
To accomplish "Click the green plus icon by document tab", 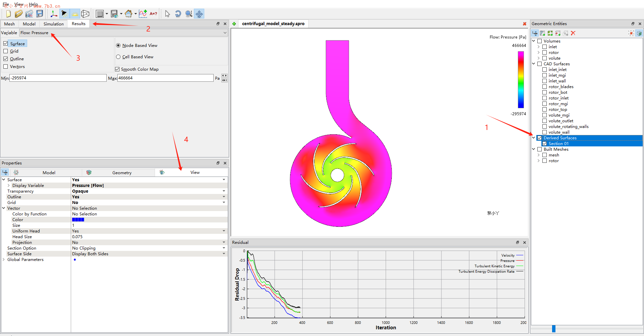I will coord(234,24).
